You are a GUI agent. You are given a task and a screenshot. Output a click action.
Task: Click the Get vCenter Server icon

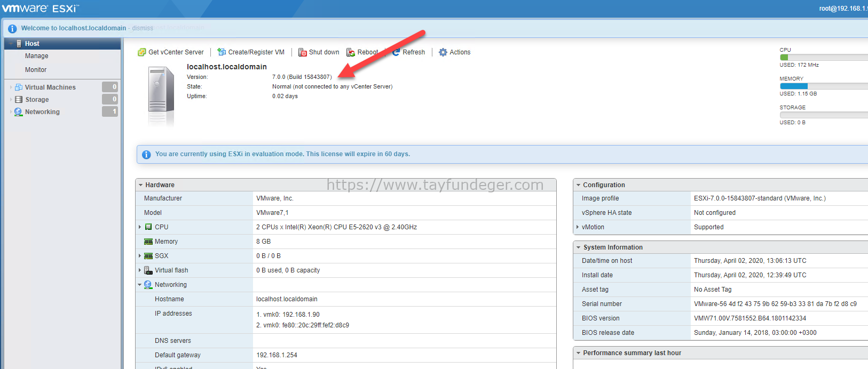tap(141, 52)
